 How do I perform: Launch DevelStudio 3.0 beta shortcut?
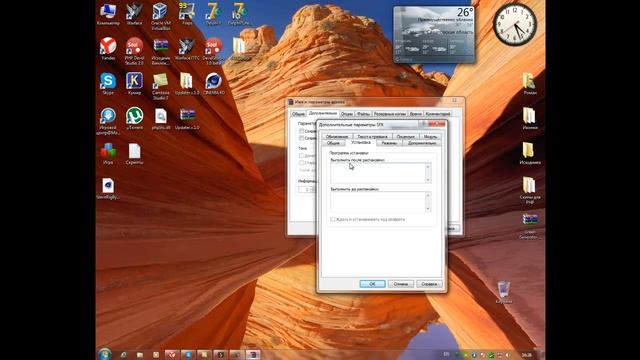[213, 51]
